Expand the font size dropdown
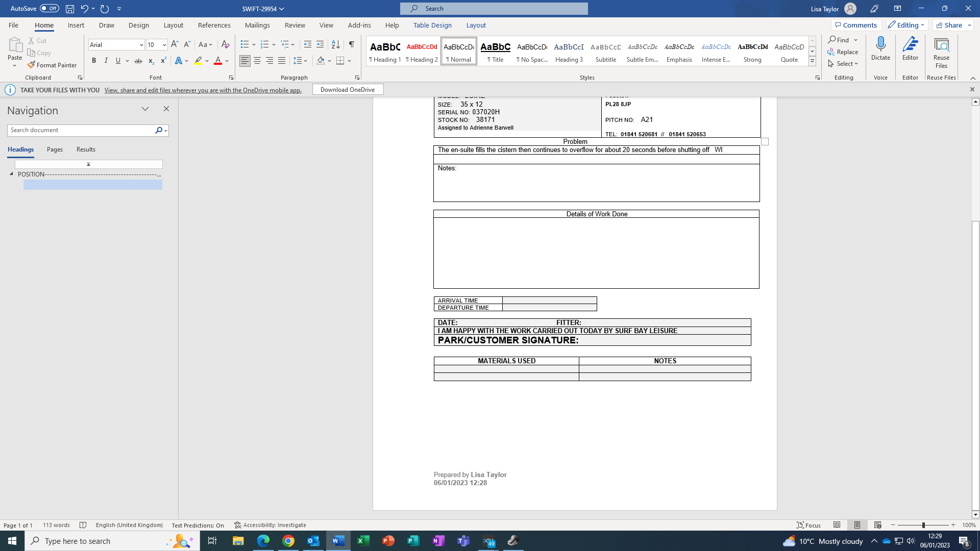Viewport: 980px width, 551px height. coord(164,45)
